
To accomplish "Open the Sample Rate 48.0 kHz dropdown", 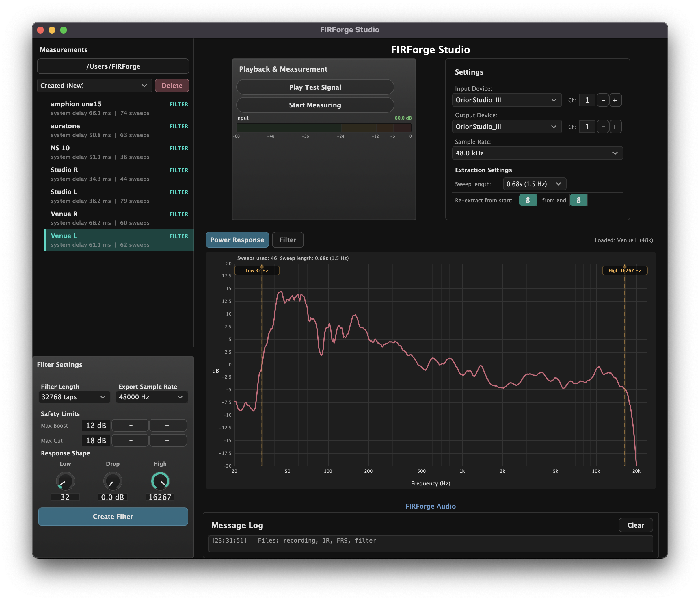I will (537, 153).
